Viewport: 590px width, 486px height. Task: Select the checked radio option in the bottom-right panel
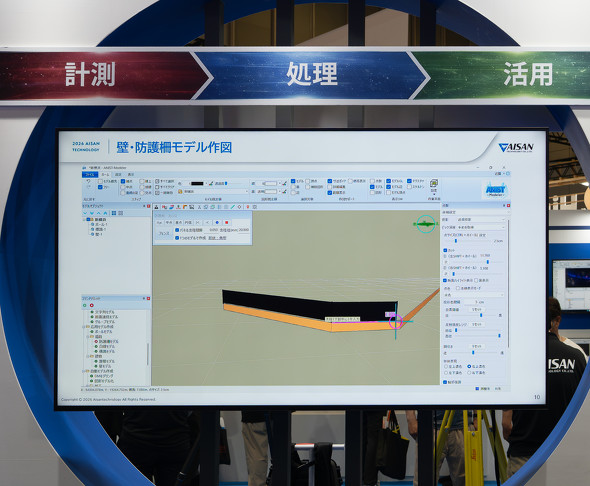(469, 366)
